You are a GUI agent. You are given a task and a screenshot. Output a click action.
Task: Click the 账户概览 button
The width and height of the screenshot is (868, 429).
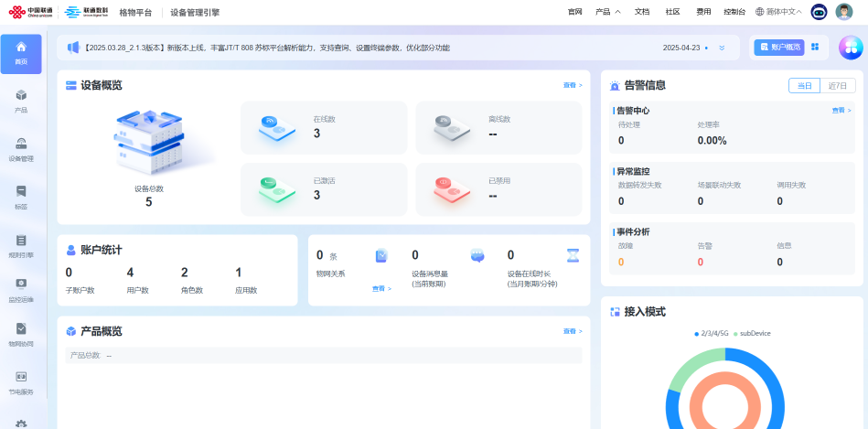[778, 47]
